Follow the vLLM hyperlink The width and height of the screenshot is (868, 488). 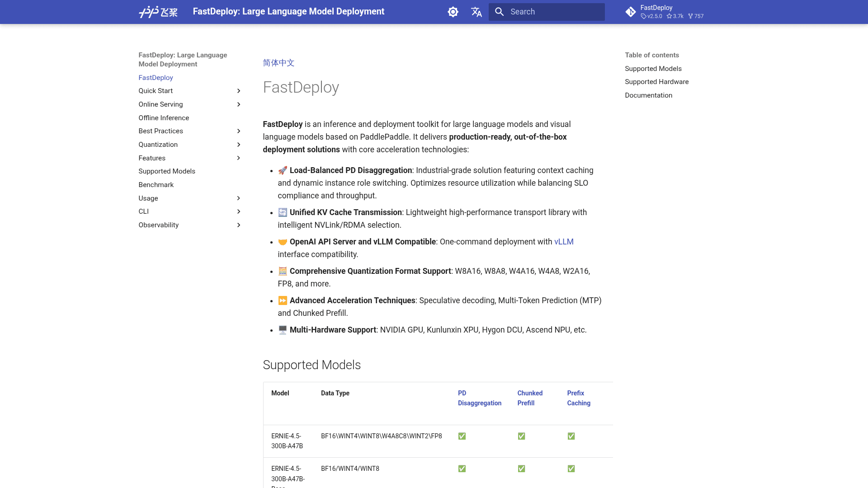(x=564, y=242)
